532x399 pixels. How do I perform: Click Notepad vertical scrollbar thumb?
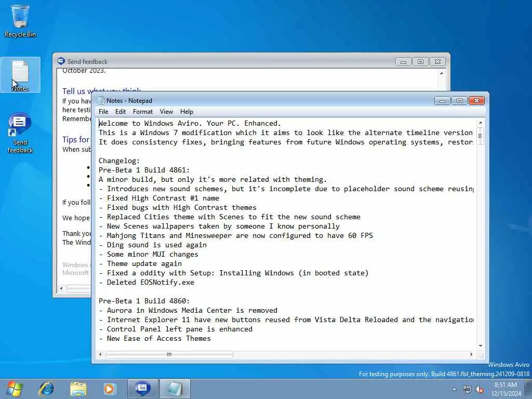[481, 136]
